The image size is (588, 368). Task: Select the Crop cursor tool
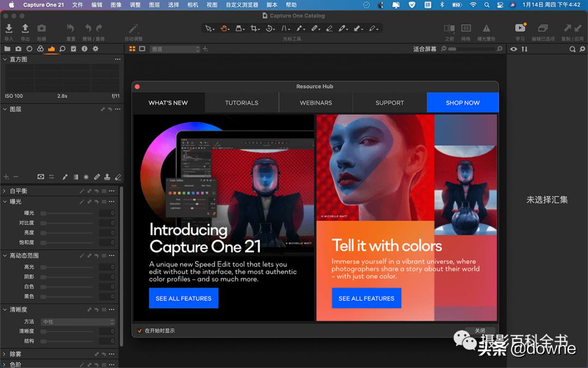click(x=254, y=28)
